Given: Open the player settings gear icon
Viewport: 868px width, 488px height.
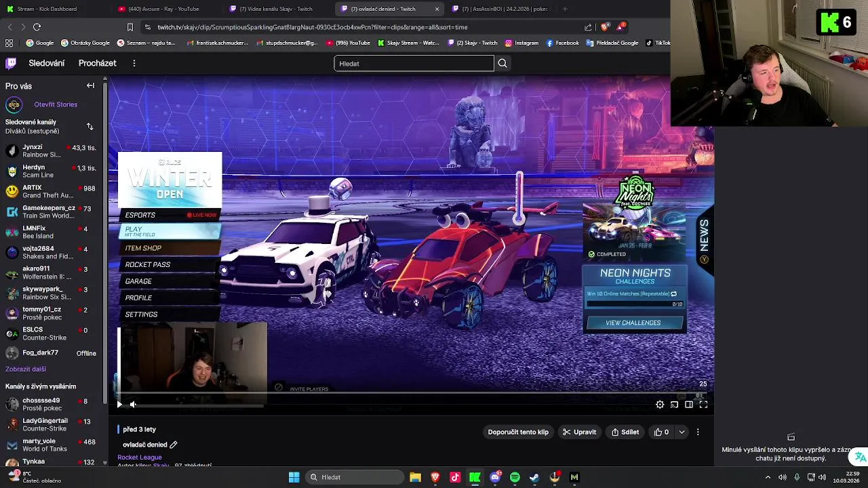Looking at the screenshot, I should point(660,405).
